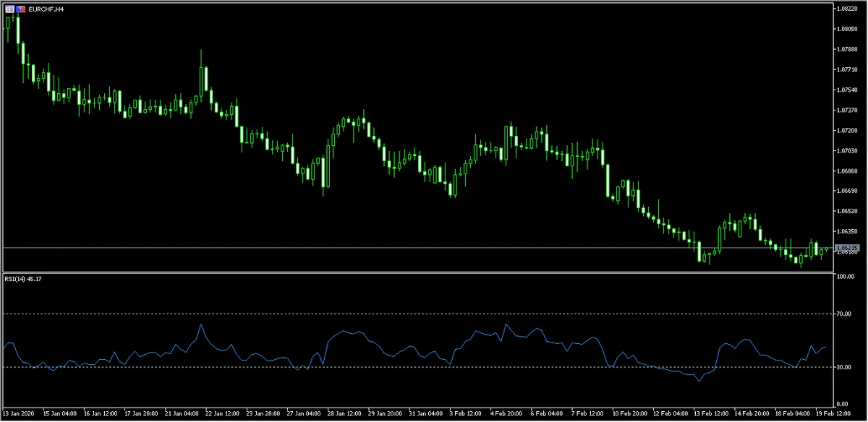Click the 1.07540 price scale label

pyautogui.click(x=848, y=90)
